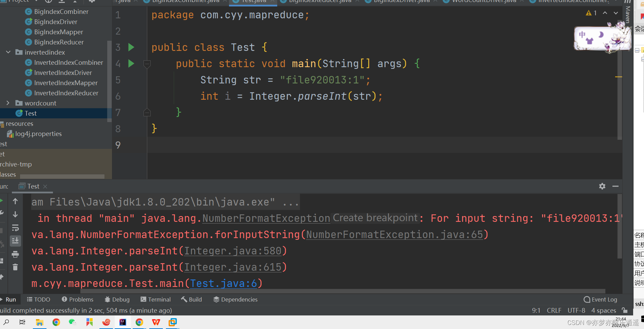Toggle soft-wrap in console

(15, 228)
